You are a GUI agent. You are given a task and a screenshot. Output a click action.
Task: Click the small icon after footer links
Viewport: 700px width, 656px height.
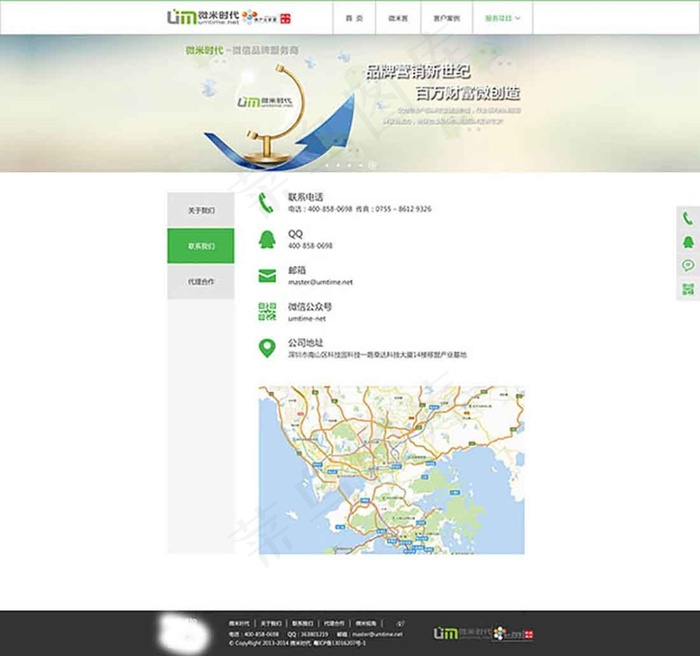tap(400, 623)
